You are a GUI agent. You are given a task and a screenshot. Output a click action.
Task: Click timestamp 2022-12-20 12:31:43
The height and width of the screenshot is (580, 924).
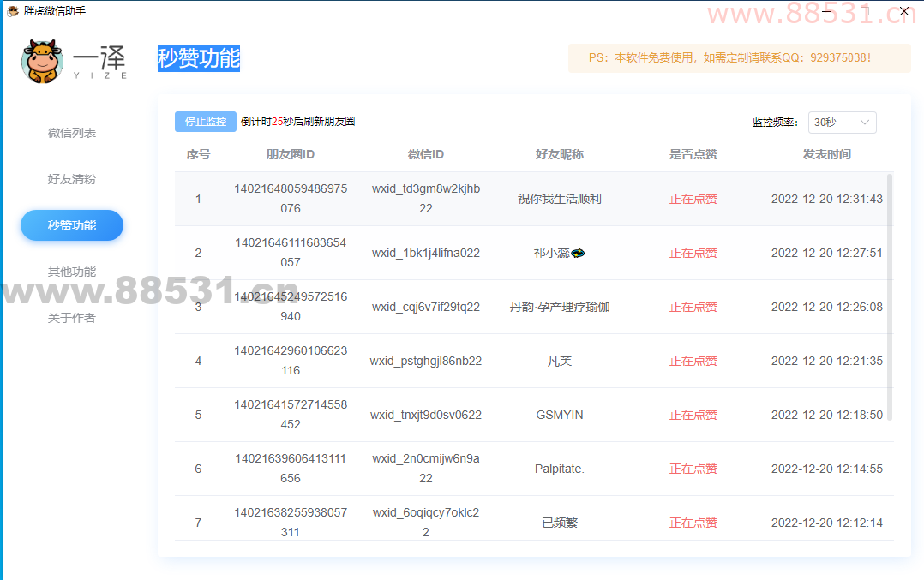click(x=827, y=199)
